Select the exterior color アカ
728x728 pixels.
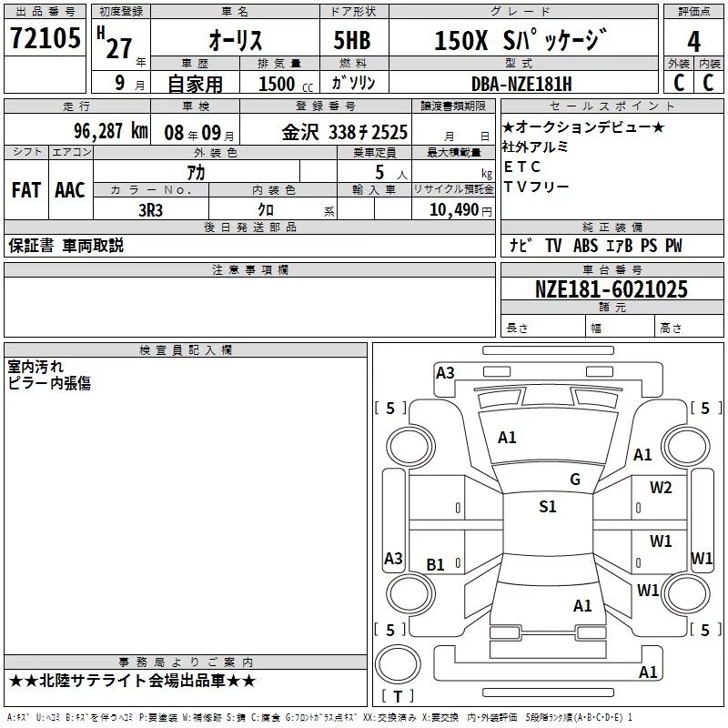pos(196,172)
